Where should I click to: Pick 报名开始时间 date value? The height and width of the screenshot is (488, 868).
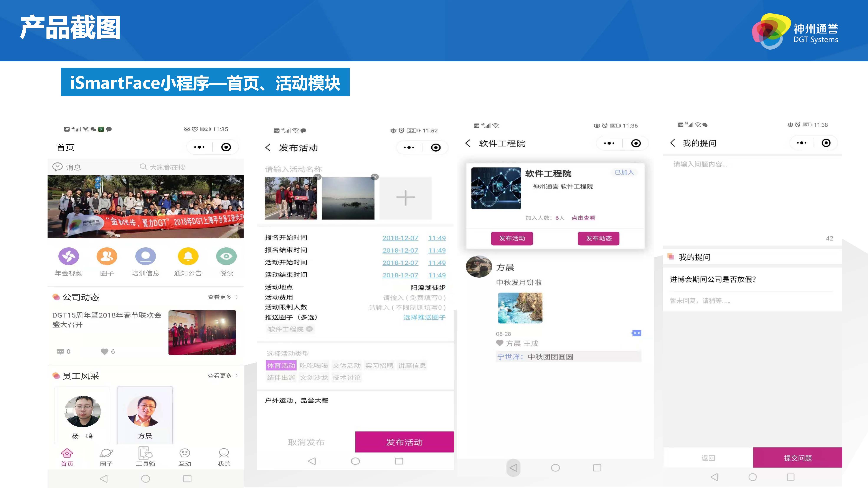tap(400, 238)
